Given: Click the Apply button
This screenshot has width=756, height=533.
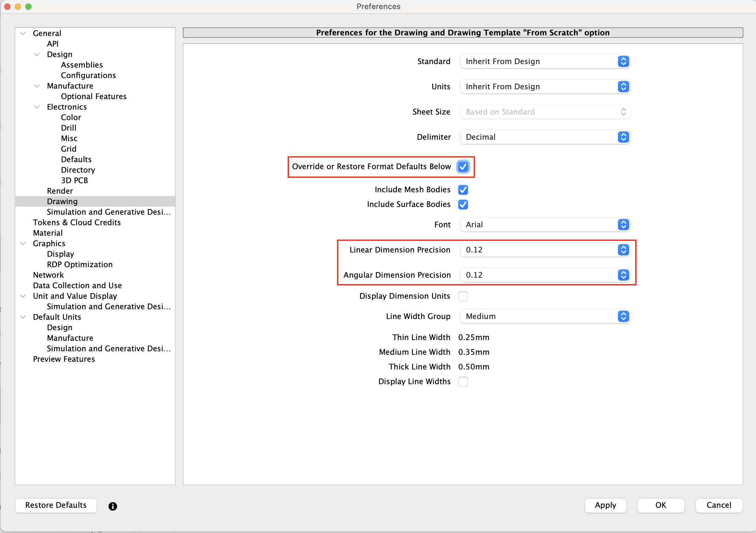Looking at the screenshot, I should (x=605, y=505).
